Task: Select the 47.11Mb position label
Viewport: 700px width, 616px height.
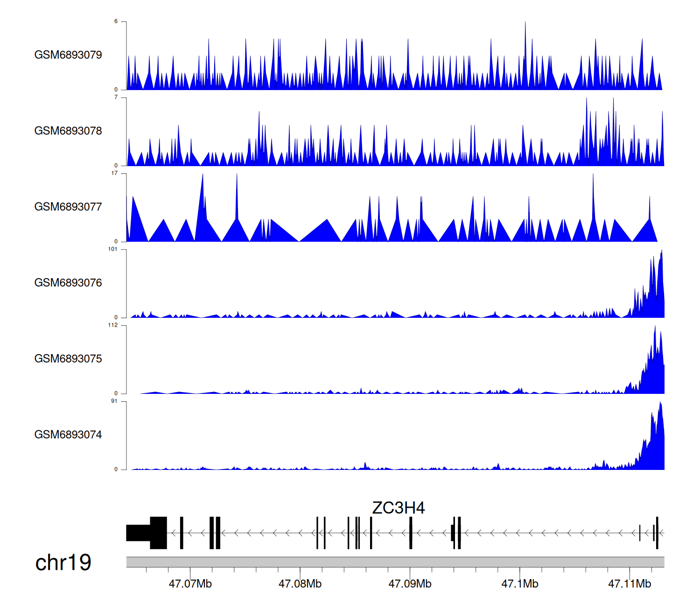Action: (x=630, y=584)
